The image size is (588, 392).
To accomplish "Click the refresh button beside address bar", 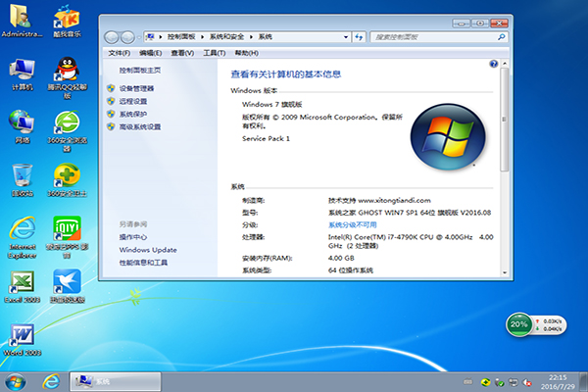I will point(359,37).
